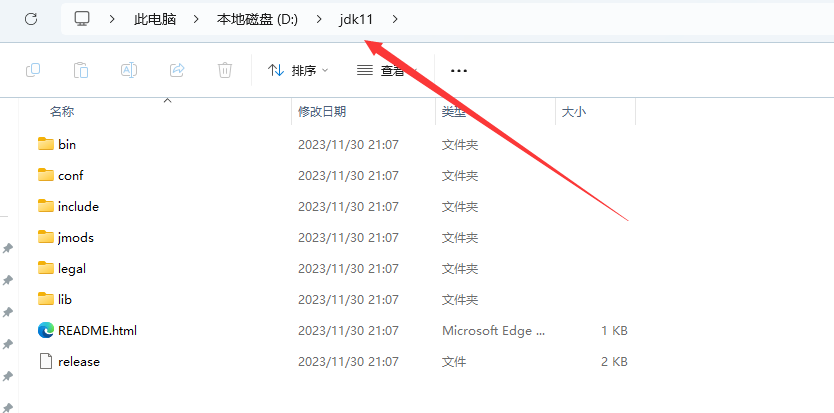Viewport: 834px width, 413px height.
Task: Click the bin folder name
Action: [67, 144]
